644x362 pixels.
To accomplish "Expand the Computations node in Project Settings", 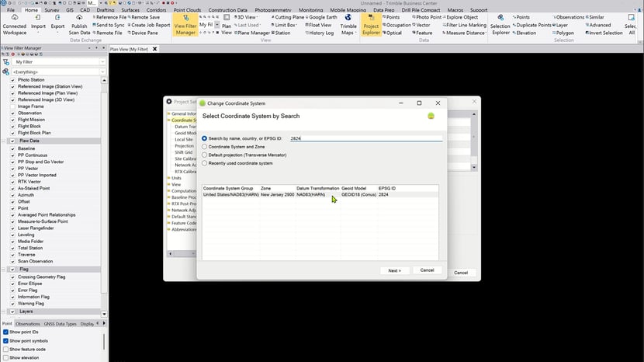I will coord(169,191).
